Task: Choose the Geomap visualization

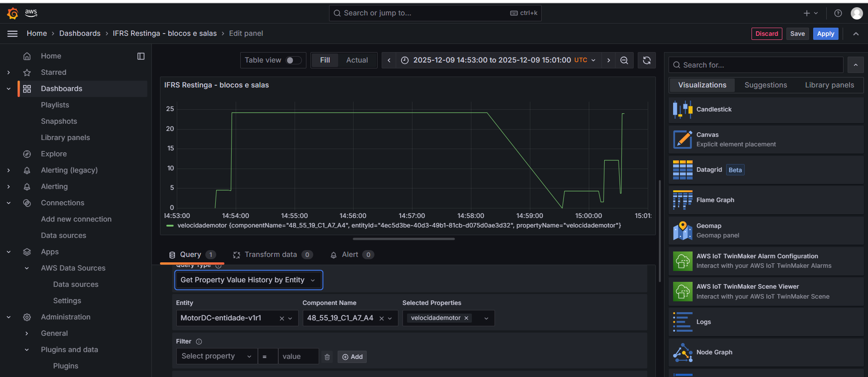Action: tap(766, 231)
